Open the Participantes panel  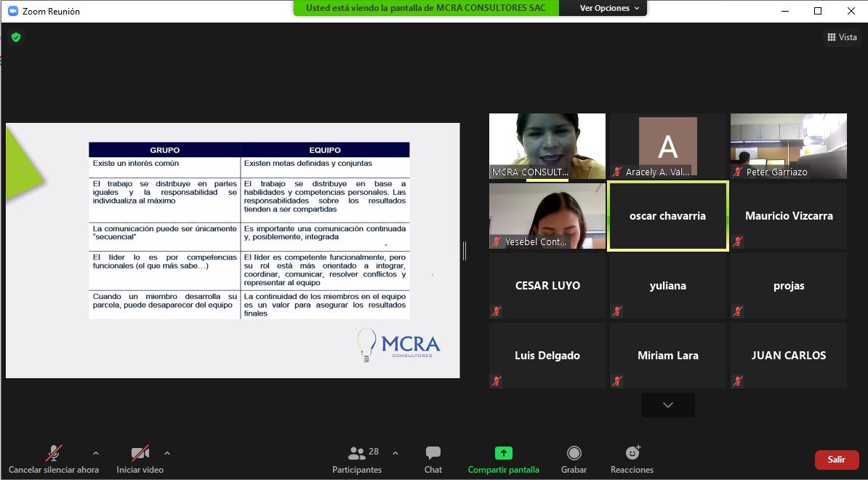tap(356, 459)
